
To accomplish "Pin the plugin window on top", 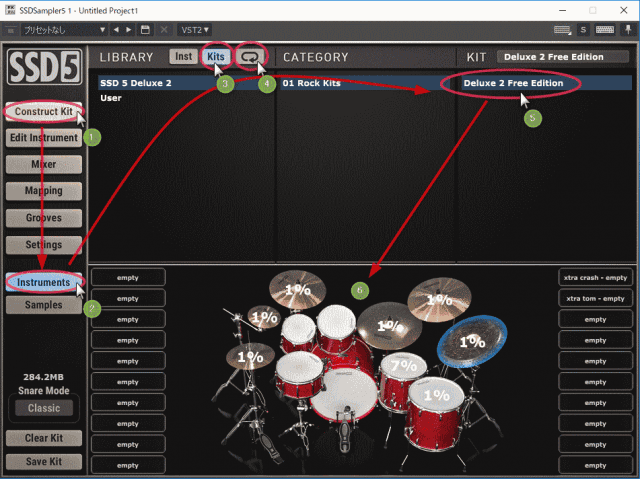I will [x=628, y=30].
